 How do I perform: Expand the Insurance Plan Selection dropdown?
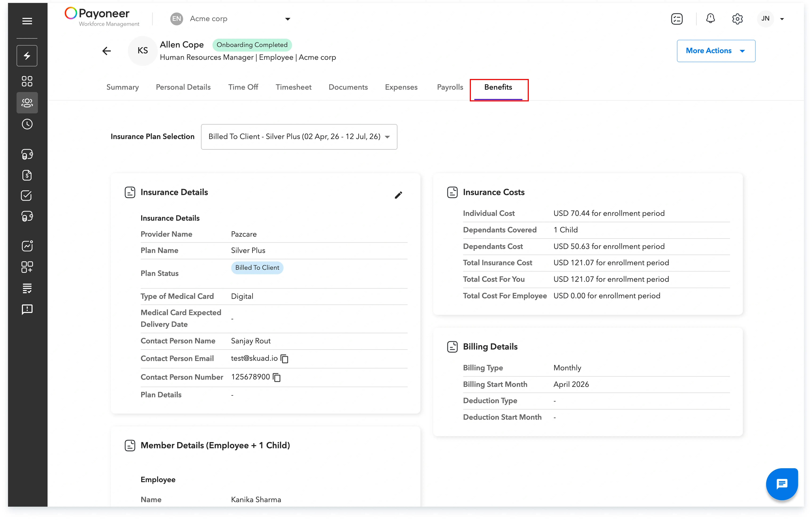299,137
